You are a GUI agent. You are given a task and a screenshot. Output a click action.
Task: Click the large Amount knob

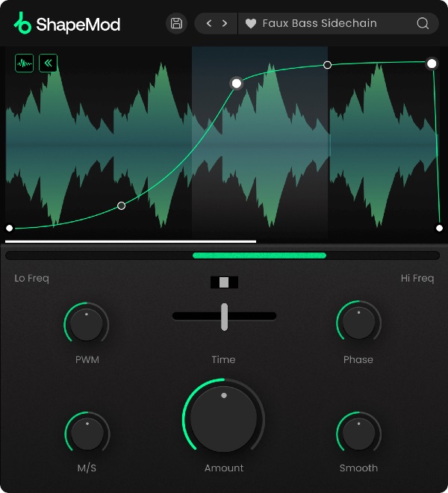(223, 419)
